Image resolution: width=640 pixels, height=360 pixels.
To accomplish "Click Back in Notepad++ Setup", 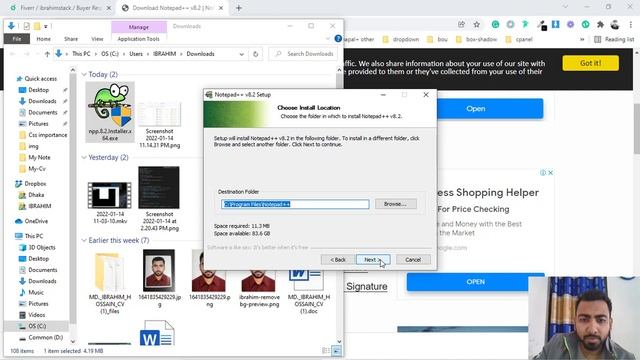I will click(x=338, y=260).
